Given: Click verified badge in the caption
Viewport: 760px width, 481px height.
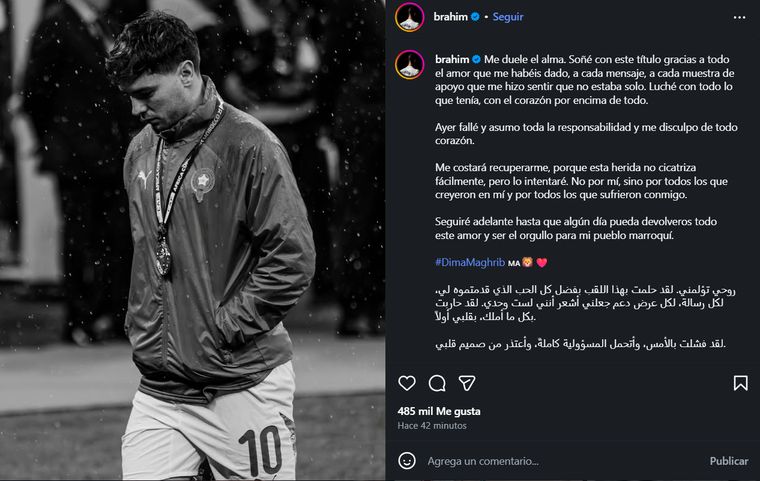Looking at the screenshot, I should [476, 59].
